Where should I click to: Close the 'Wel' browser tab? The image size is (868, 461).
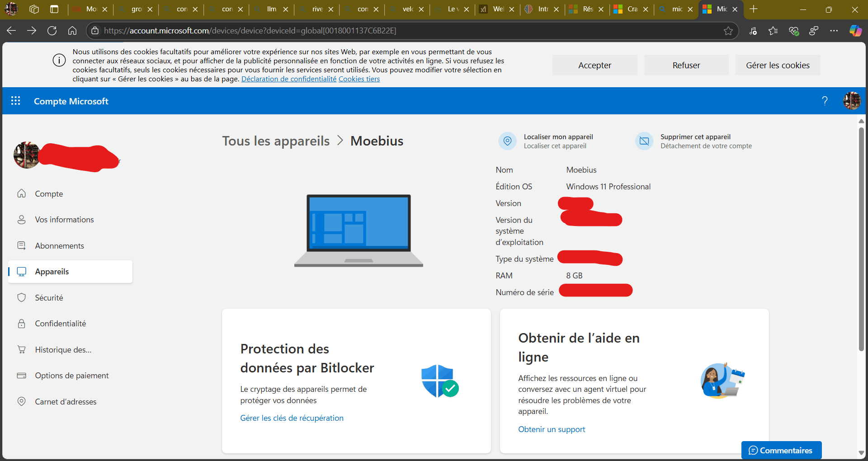[x=512, y=9]
